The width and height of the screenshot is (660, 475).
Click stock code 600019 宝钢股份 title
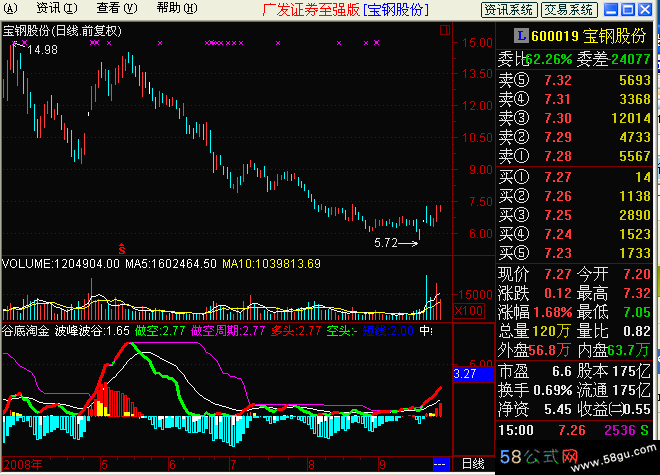pyautogui.click(x=588, y=36)
